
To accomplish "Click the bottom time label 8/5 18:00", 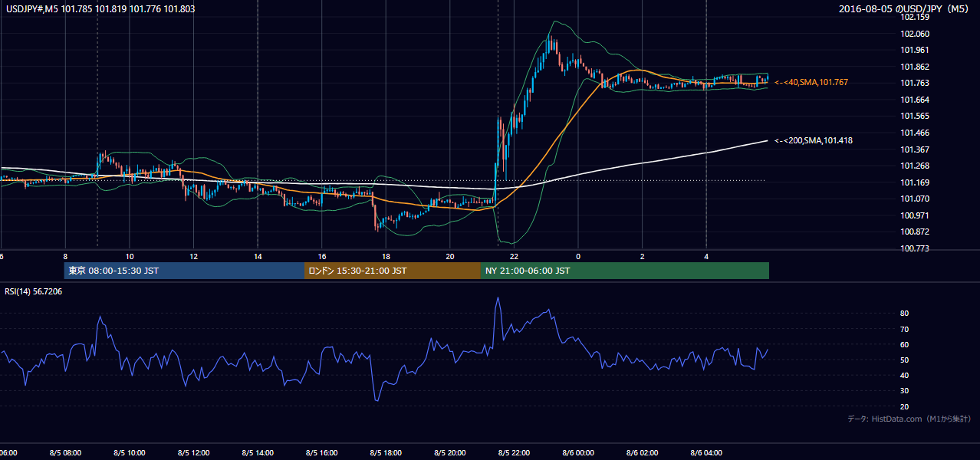I will coord(386,453).
